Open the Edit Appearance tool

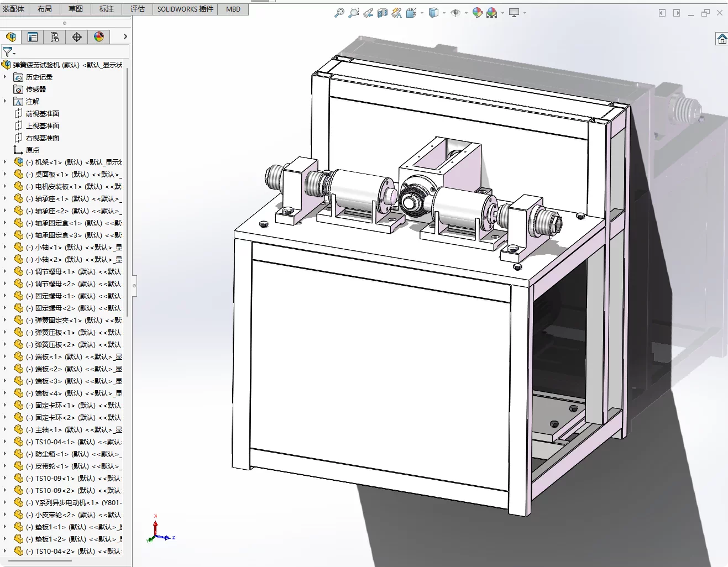478,12
